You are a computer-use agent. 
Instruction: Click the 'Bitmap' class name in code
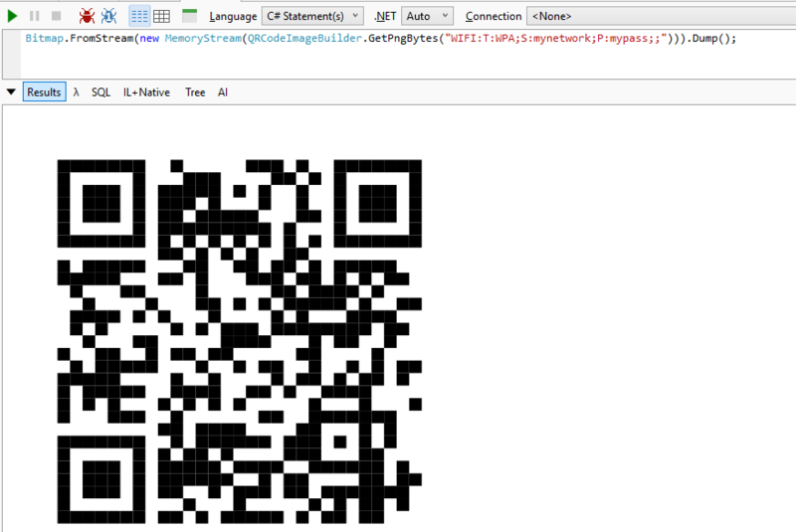(44, 39)
